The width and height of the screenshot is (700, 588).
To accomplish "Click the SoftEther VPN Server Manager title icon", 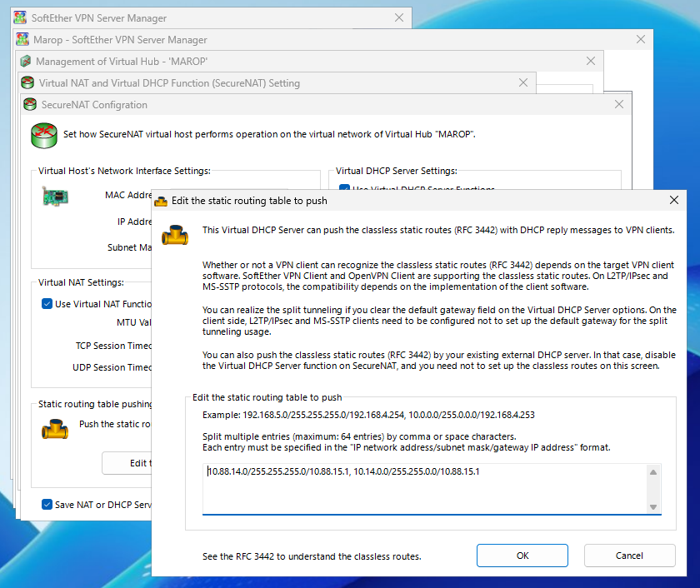I will pyautogui.click(x=20, y=17).
